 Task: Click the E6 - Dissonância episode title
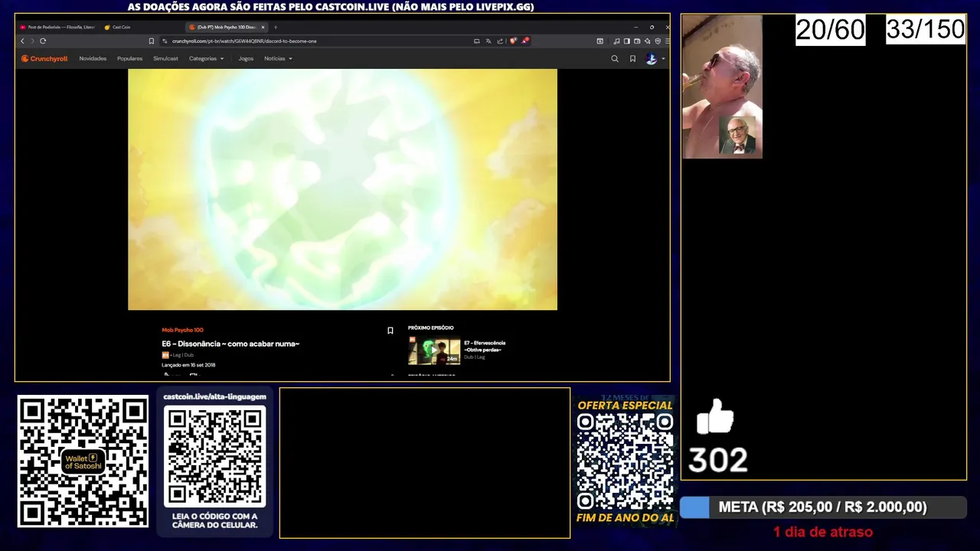[x=230, y=344]
